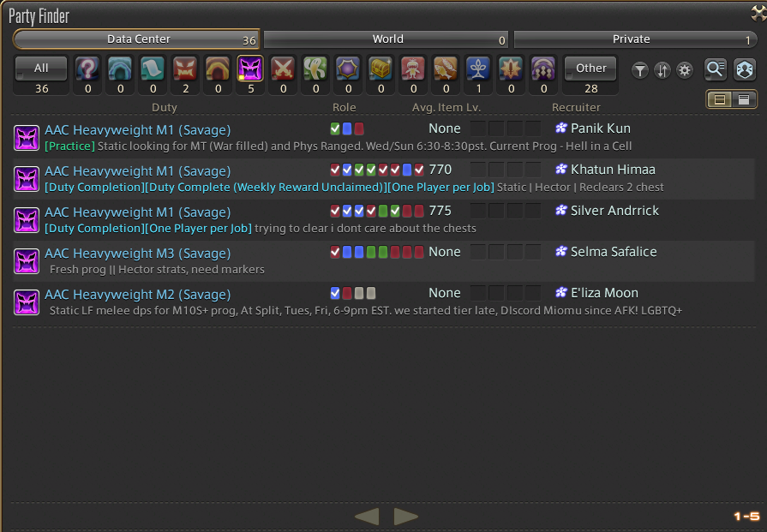Click the Duty column header

(x=165, y=108)
